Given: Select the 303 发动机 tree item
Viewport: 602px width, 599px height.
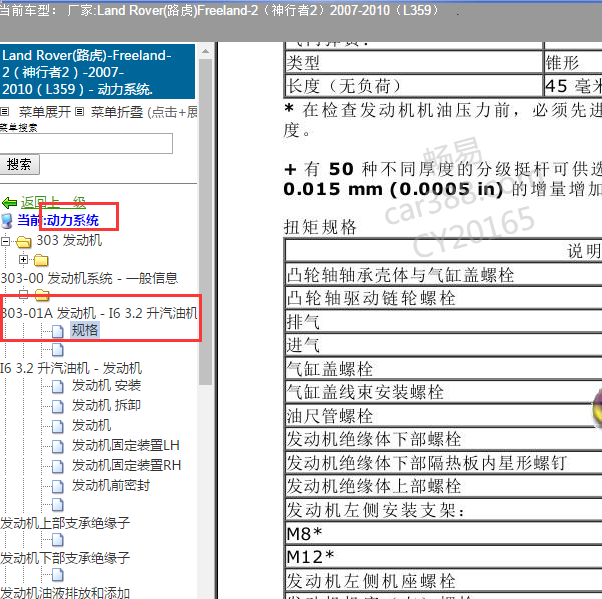Looking at the screenshot, I should [x=69, y=240].
